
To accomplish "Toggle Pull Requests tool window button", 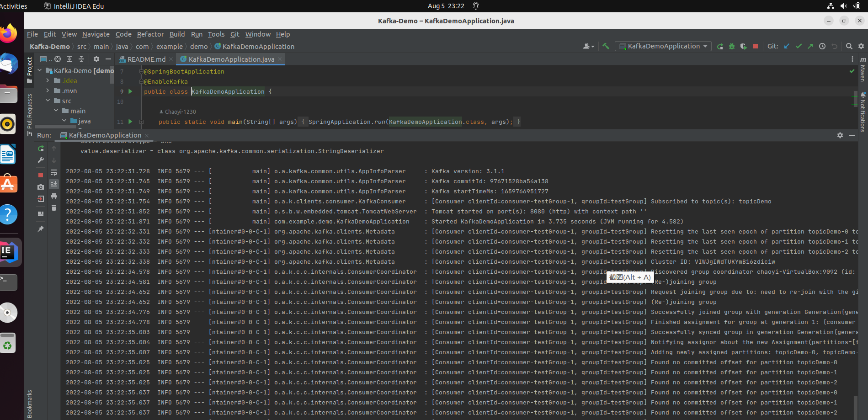I will click(x=30, y=115).
